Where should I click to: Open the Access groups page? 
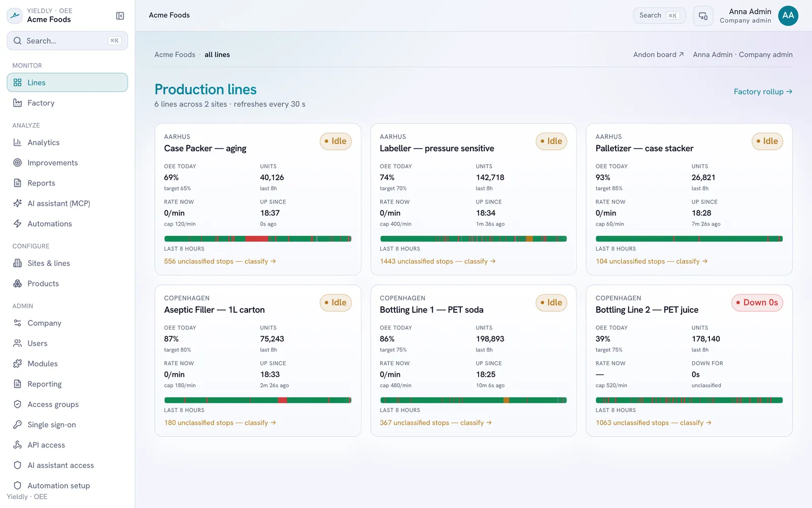tap(67, 404)
